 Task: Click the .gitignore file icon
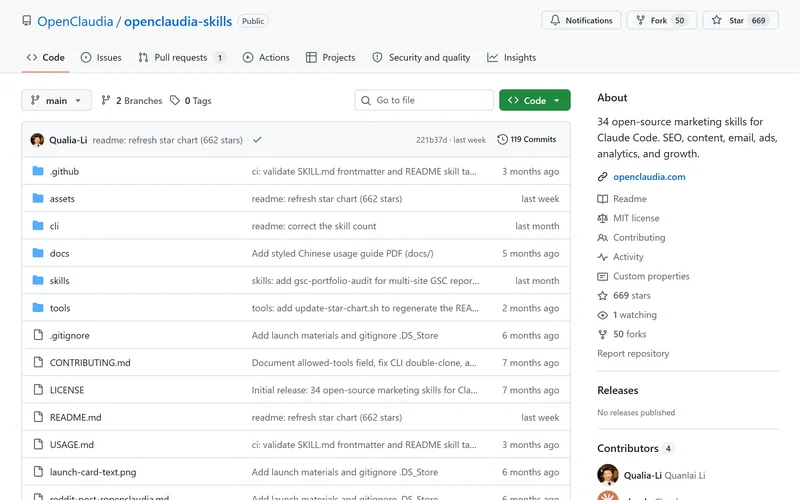(38, 335)
